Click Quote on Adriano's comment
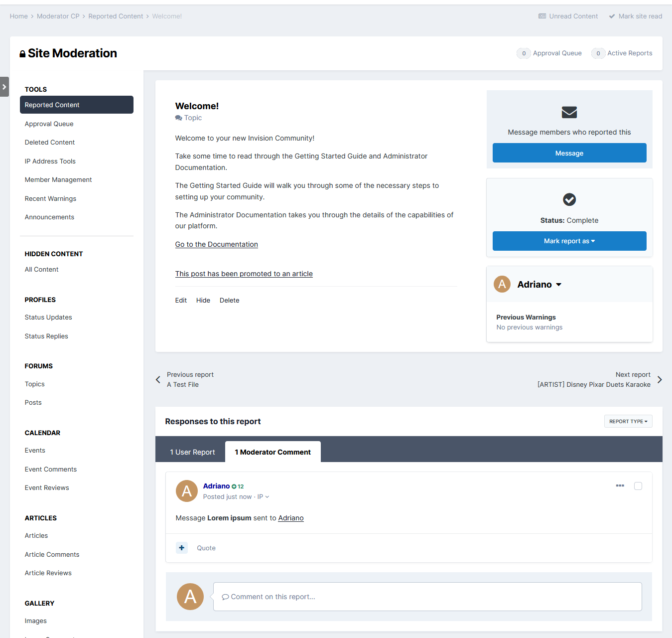This screenshot has height=638, width=672. coord(206,548)
